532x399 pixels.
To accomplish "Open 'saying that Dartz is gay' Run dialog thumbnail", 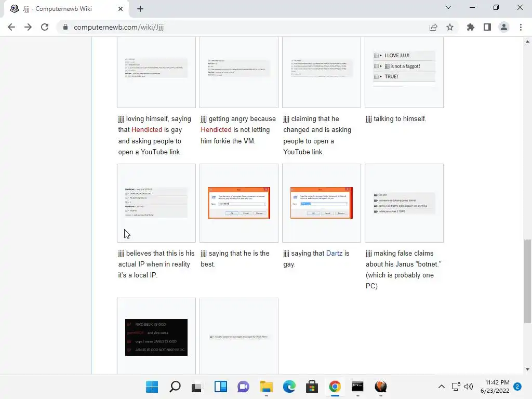I will 322,203.
